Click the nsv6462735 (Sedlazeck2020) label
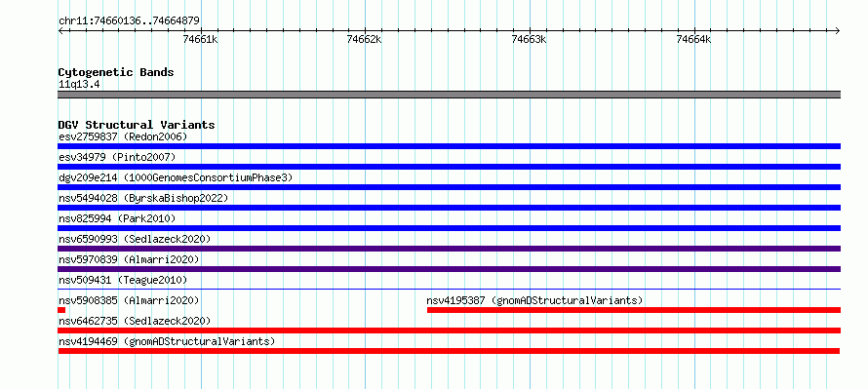The height and width of the screenshot is (389, 868). pyautogui.click(x=135, y=321)
